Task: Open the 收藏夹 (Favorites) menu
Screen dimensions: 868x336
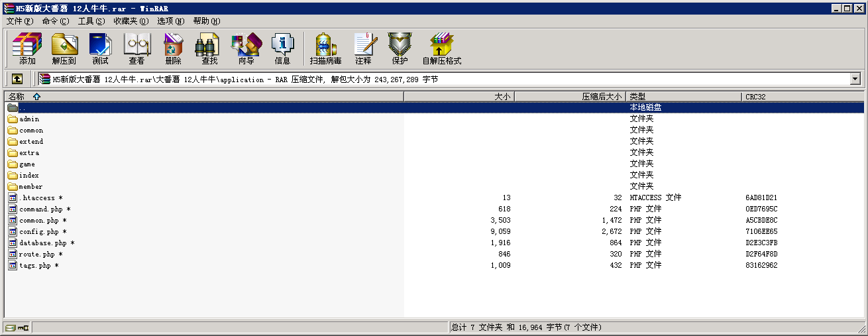Action: [131, 21]
